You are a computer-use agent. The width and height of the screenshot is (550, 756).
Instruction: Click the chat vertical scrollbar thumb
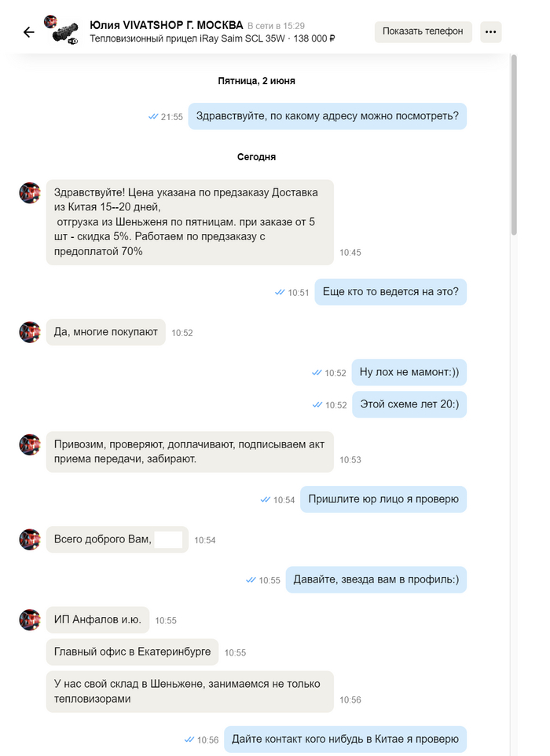point(514,144)
